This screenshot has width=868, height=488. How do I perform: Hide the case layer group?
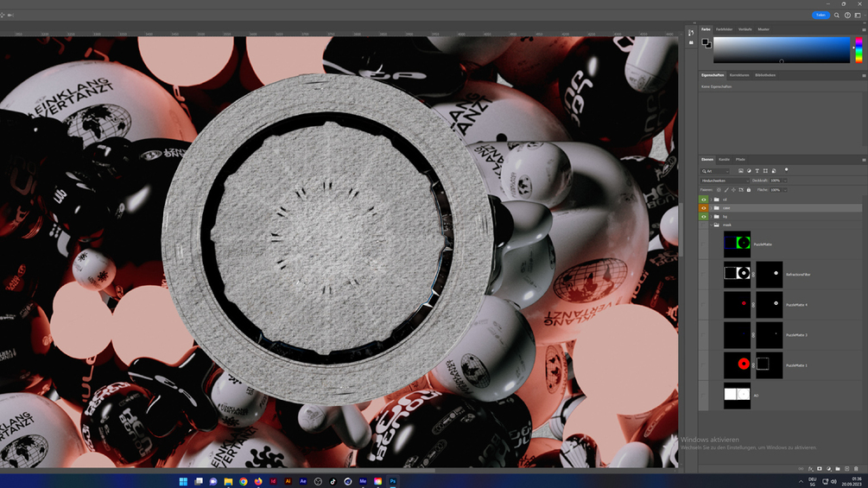coord(704,208)
